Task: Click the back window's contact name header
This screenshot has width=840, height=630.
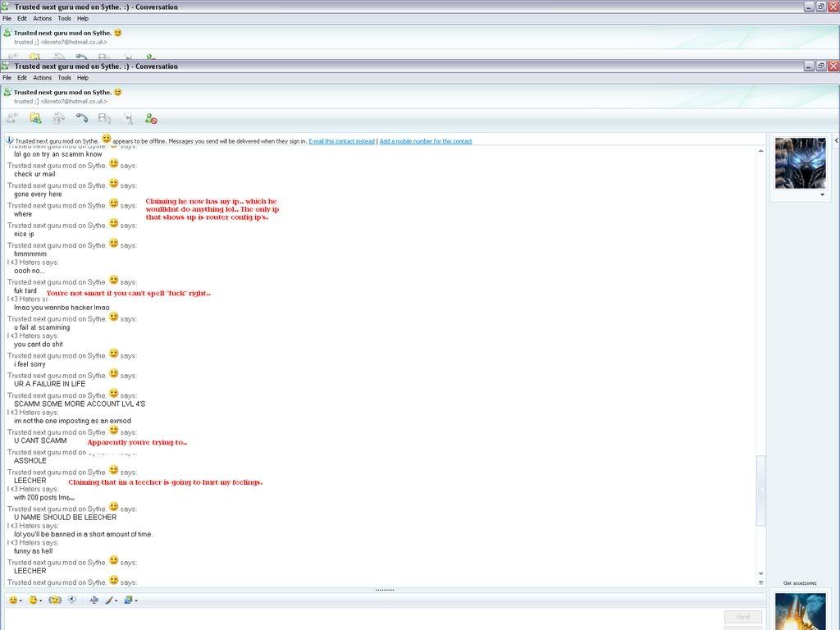Action: [x=62, y=33]
